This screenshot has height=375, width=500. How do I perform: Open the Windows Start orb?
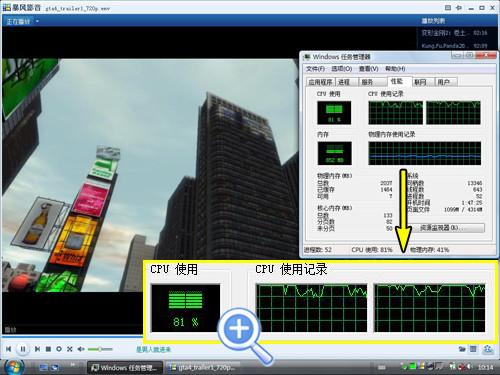[13, 367]
